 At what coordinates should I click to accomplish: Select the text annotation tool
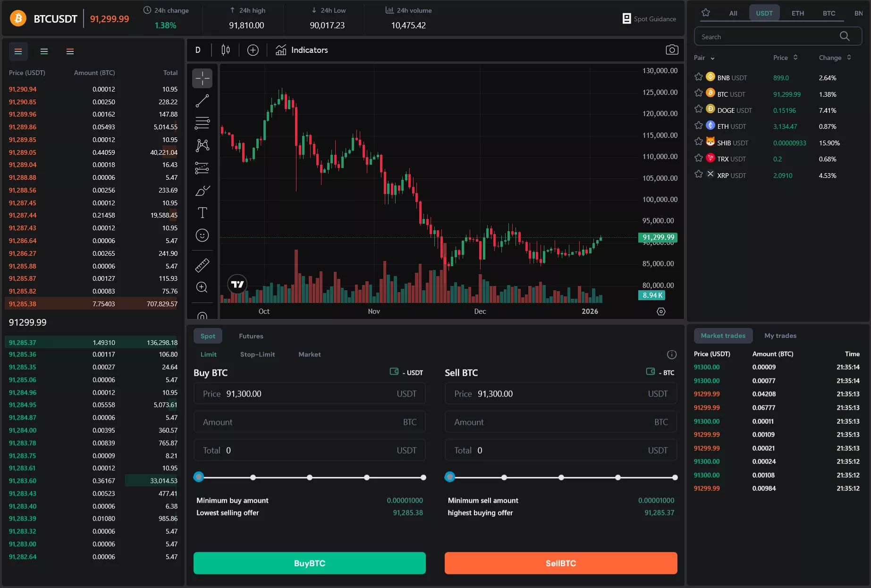click(x=202, y=213)
